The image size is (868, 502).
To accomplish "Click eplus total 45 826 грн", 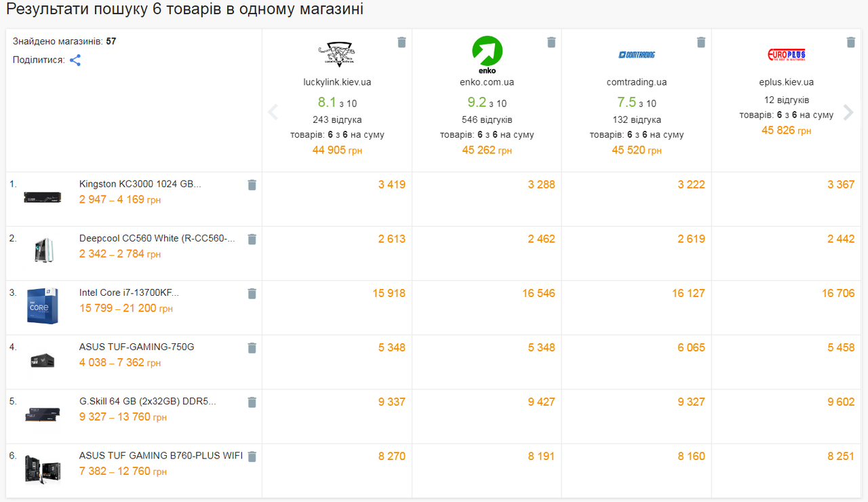I will pos(787,130).
